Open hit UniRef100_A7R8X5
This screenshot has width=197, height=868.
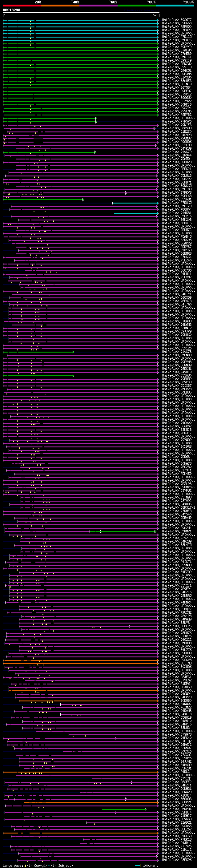click(177, 203)
